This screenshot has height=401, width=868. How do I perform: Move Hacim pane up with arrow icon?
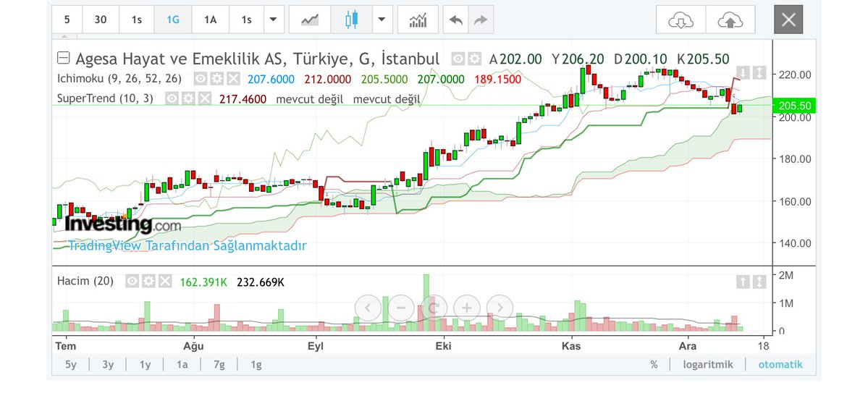(743, 282)
